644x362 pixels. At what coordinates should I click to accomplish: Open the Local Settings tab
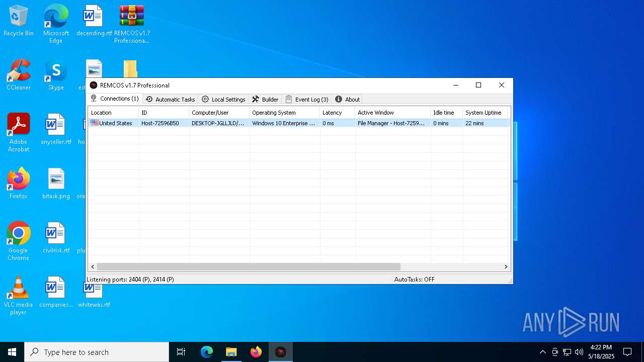(223, 100)
